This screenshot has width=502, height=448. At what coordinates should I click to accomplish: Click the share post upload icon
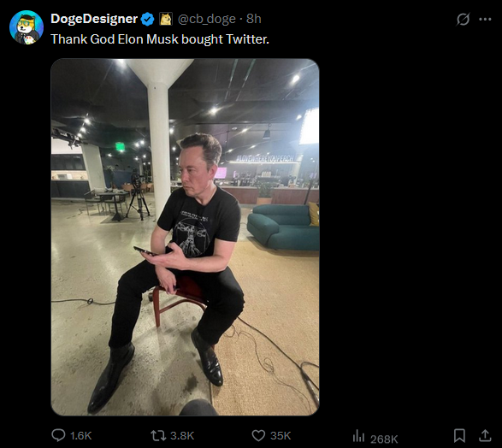click(485, 435)
